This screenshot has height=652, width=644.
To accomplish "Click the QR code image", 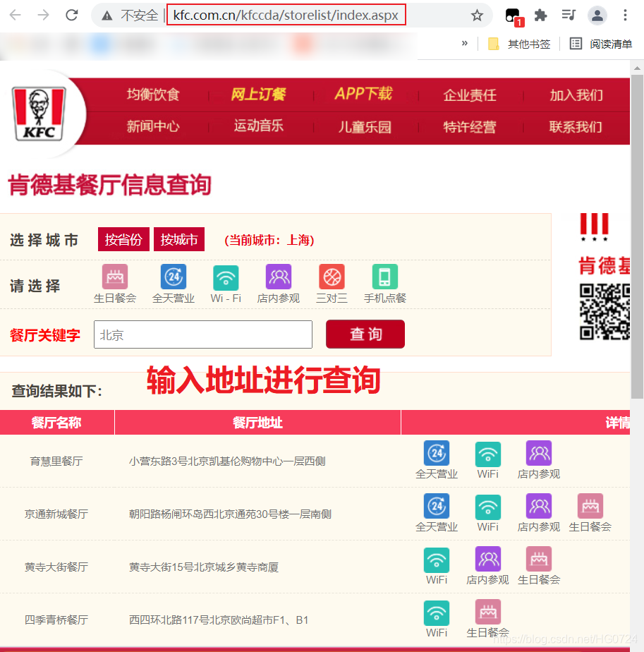I will click(x=605, y=312).
